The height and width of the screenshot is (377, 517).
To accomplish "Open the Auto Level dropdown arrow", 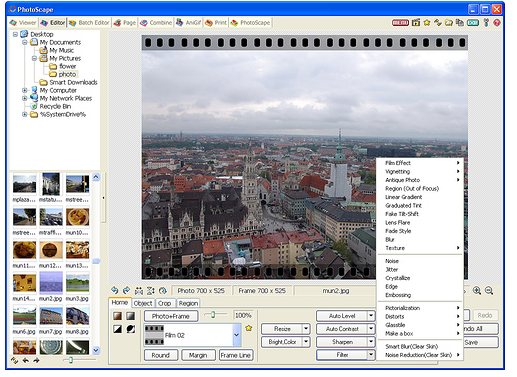I will [371, 316].
